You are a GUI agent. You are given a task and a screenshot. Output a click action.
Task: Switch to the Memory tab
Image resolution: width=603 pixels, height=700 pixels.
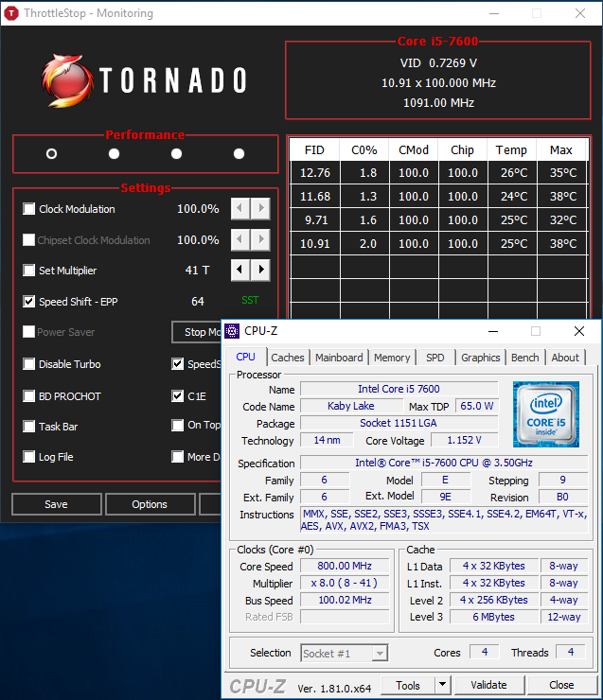click(x=392, y=358)
